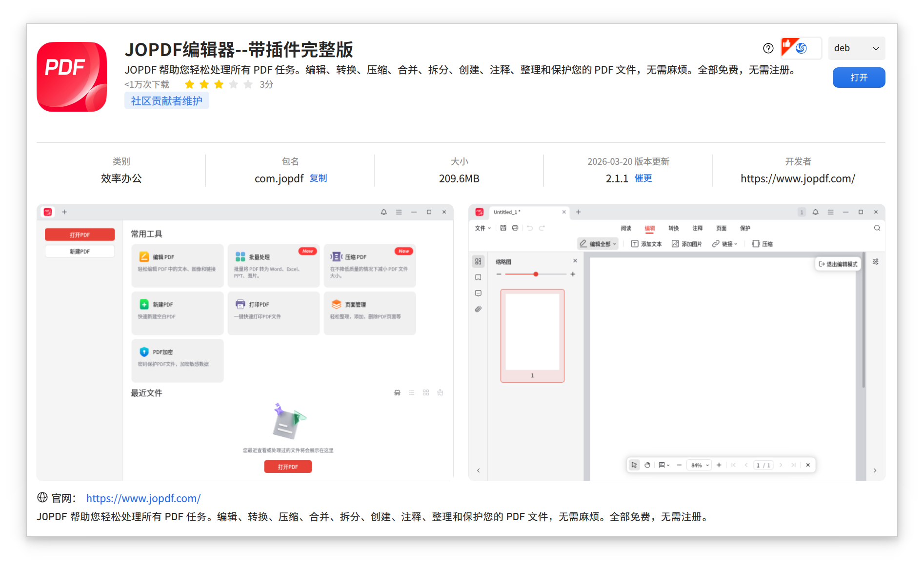Open the developer link https://www.jopdf.com/
Image resolution: width=924 pixels, height=566 pixels.
(798, 178)
